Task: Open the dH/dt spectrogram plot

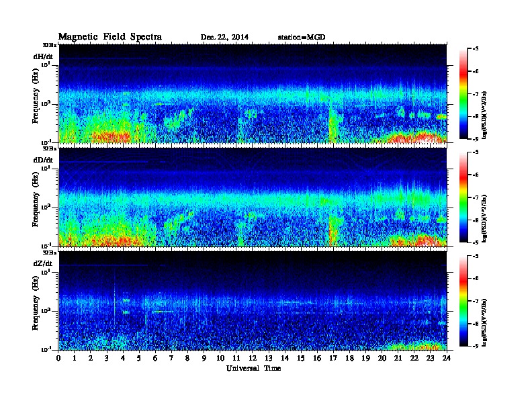Action: [253, 93]
